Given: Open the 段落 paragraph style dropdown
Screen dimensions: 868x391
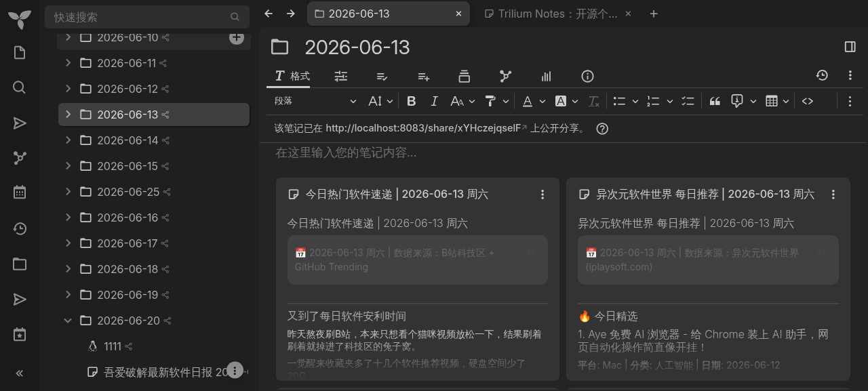Looking at the screenshot, I should point(315,101).
